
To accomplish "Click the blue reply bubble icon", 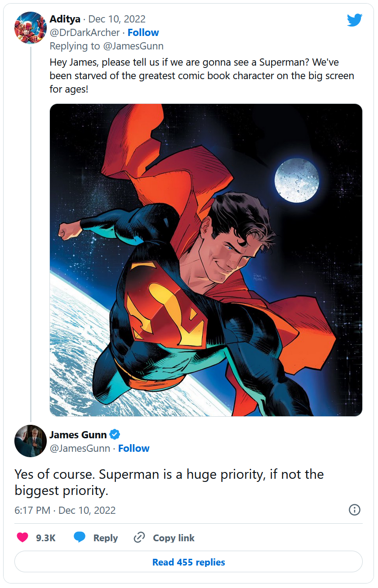I will pos(80,538).
